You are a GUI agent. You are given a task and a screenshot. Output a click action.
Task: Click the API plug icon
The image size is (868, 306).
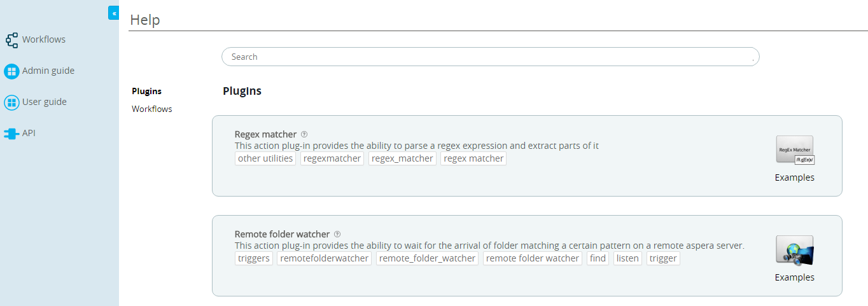(x=11, y=134)
